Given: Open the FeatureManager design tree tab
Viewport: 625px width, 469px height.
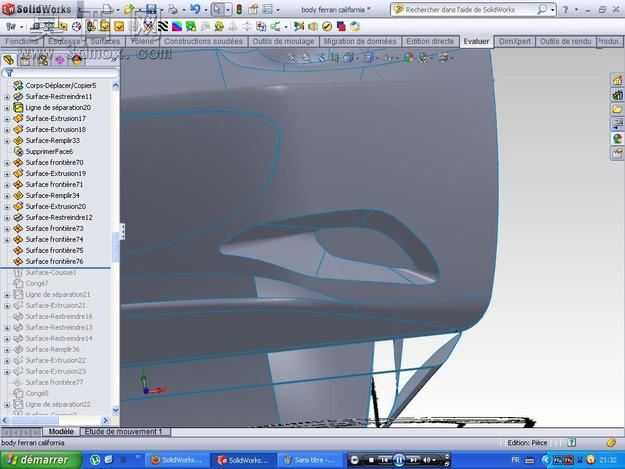Looking at the screenshot, I should coord(9,60).
